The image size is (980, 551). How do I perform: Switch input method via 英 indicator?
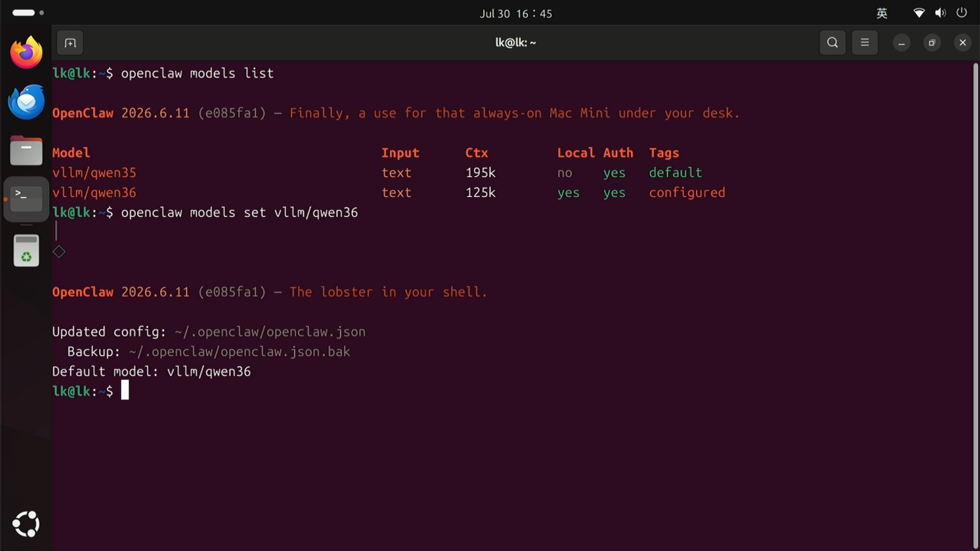coord(882,13)
